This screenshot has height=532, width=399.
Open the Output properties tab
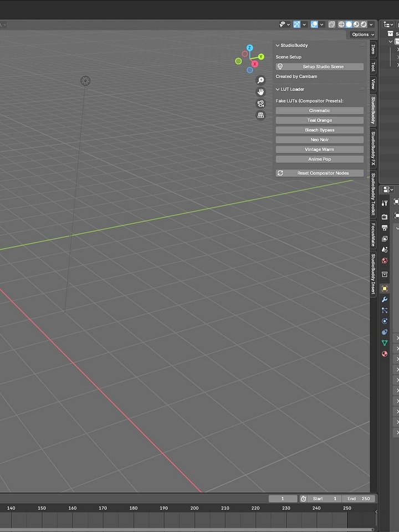click(x=385, y=228)
